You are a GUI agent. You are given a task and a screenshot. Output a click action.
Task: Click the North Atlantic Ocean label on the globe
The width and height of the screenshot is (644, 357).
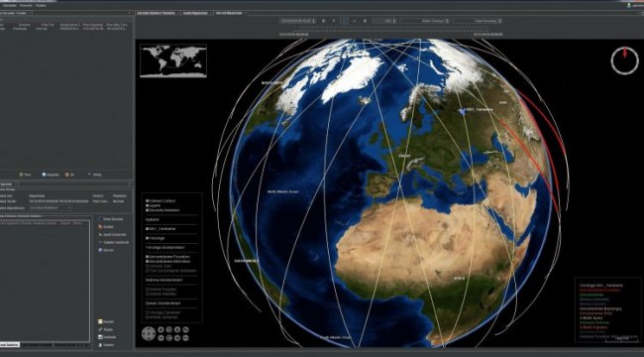click(x=282, y=191)
